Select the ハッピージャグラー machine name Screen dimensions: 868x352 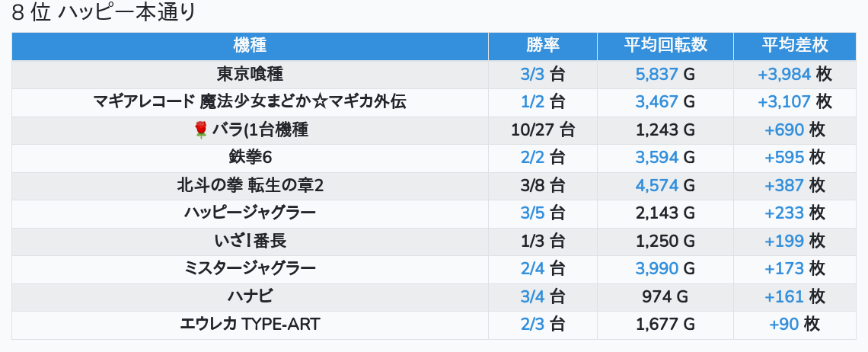pyautogui.click(x=250, y=213)
